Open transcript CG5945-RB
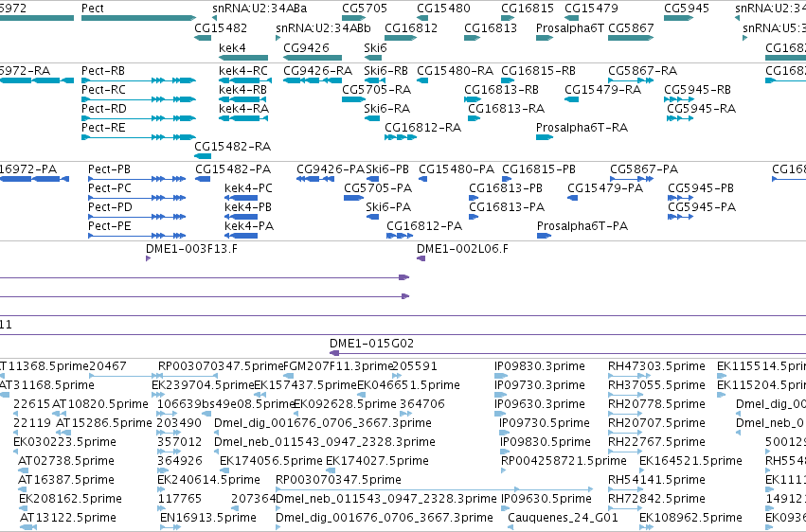Viewport: 806px width, 532px height. pos(697,89)
